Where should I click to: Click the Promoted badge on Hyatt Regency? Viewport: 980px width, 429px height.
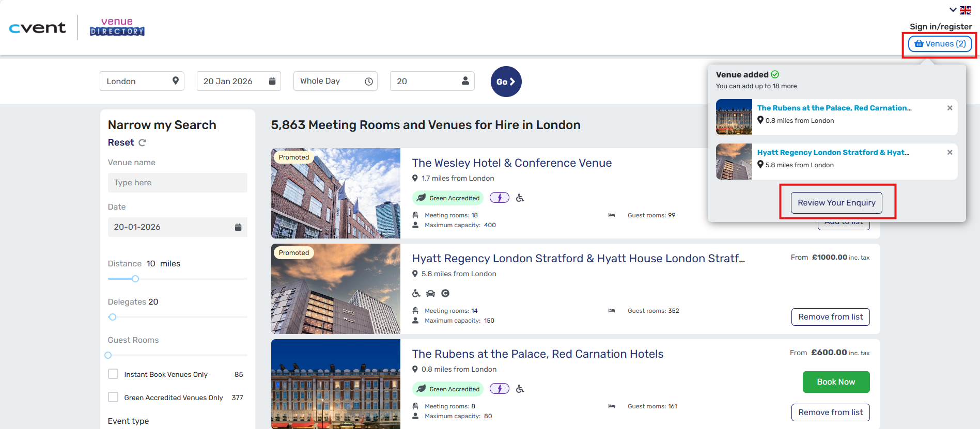(293, 252)
